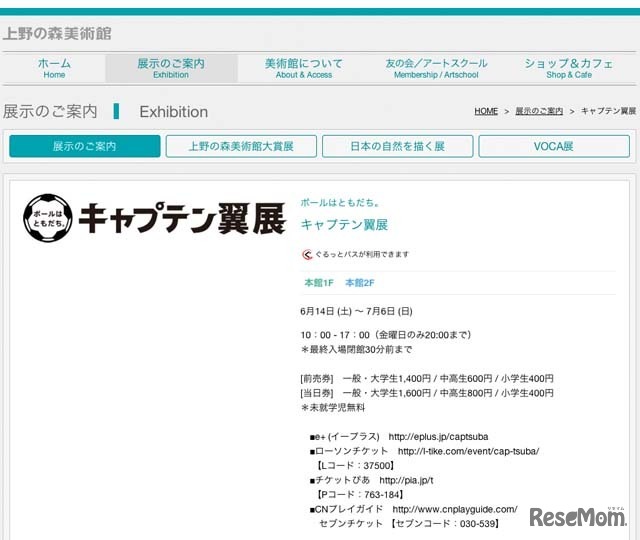This screenshot has height=540, width=640.
Task: Click the 本館1F venue label
Action: point(319,282)
